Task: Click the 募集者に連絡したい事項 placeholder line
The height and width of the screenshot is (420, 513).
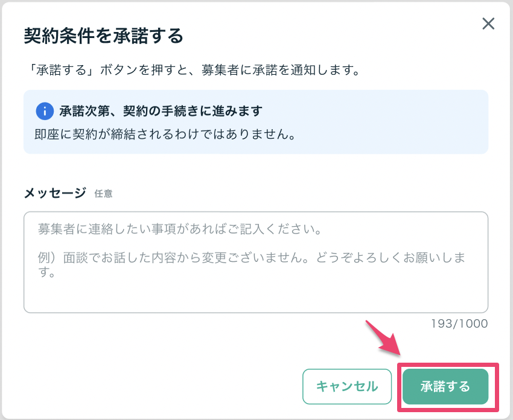Action: coord(179,230)
